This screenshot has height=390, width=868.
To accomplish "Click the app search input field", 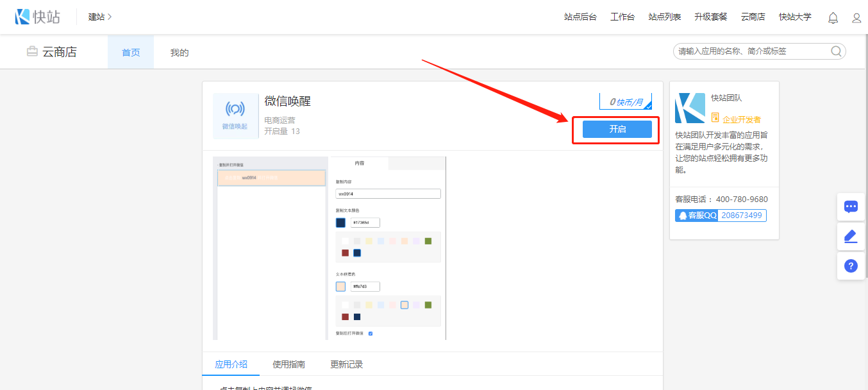I will tap(750, 52).
